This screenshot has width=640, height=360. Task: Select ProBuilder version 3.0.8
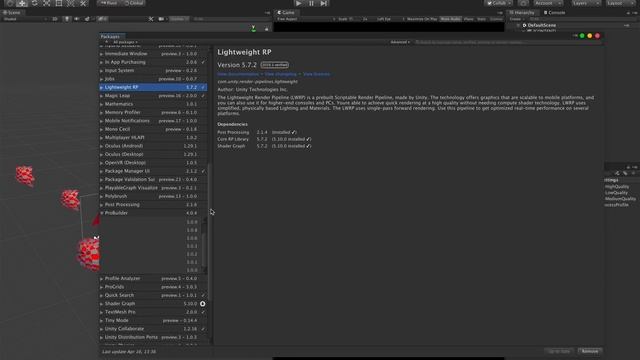192,230
